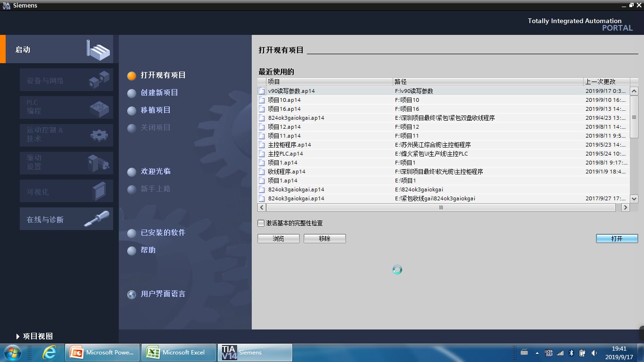Select 主控PLC.ap14 project row
This screenshot has height=362, width=644.
tap(444, 154)
